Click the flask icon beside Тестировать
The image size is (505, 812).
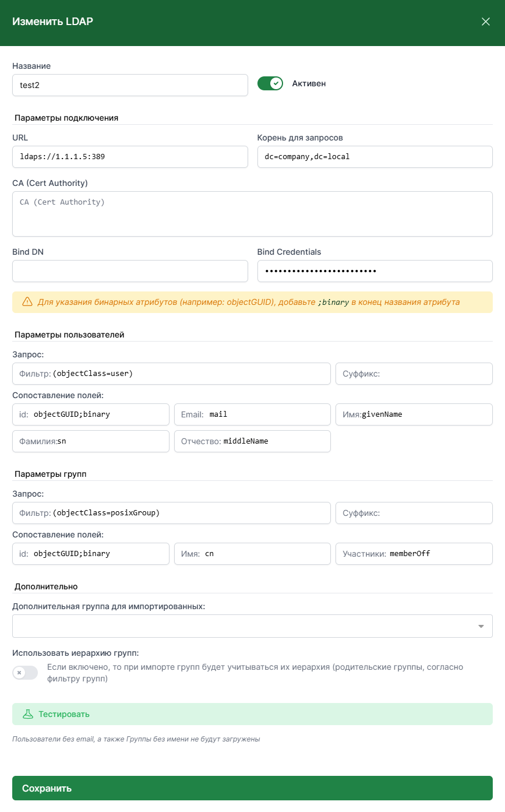coord(27,714)
